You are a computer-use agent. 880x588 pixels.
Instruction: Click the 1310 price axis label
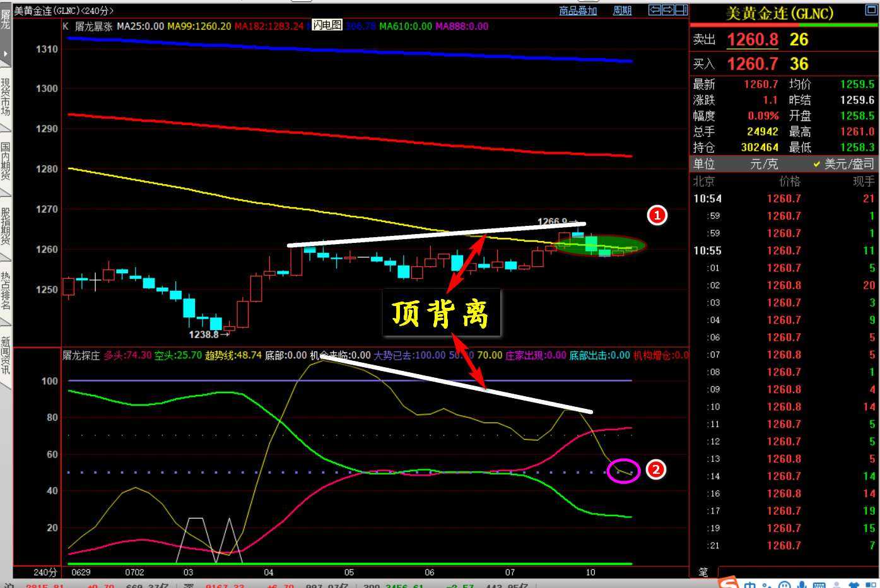tap(47, 49)
